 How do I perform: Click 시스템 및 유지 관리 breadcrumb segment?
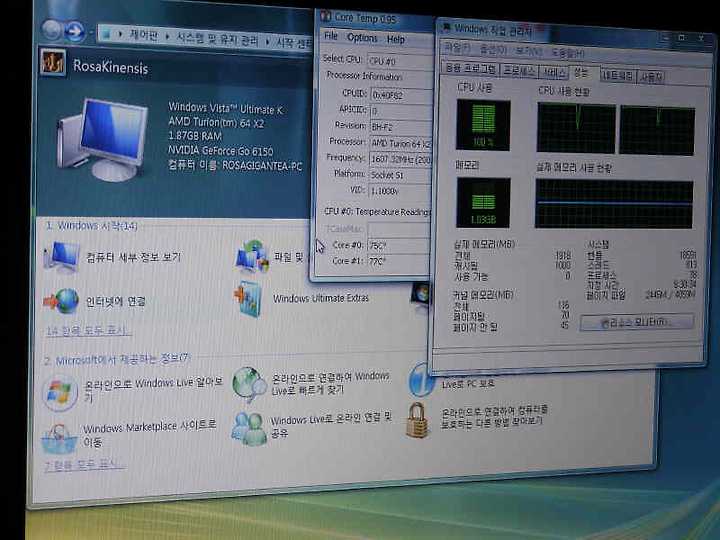point(217,39)
